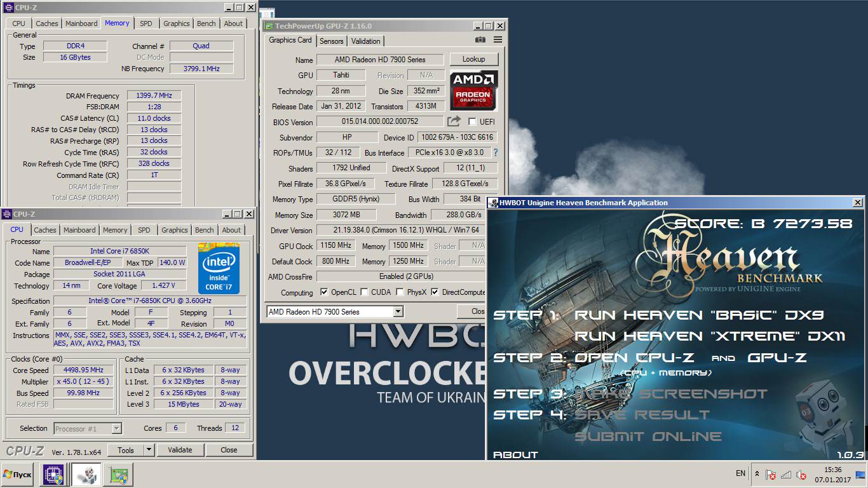Click TAKE SCREENSHOT in Heaven app
Viewport: 868px width, 488px height.
671,394
